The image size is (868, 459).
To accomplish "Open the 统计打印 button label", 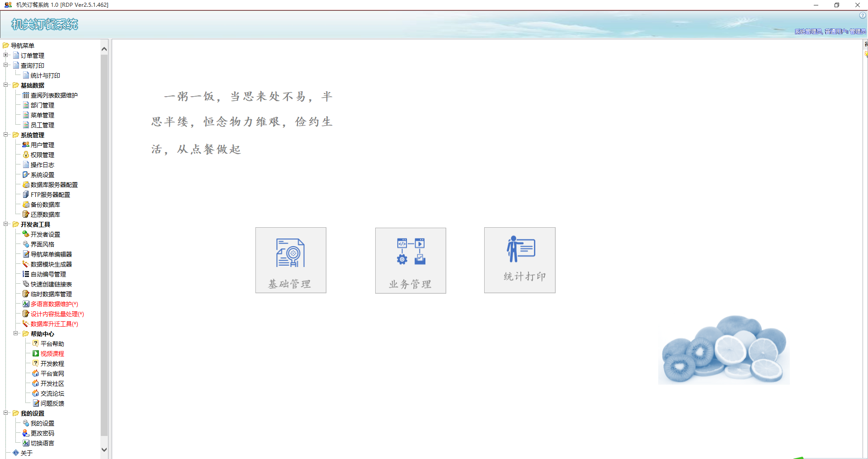I will coord(525,276).
